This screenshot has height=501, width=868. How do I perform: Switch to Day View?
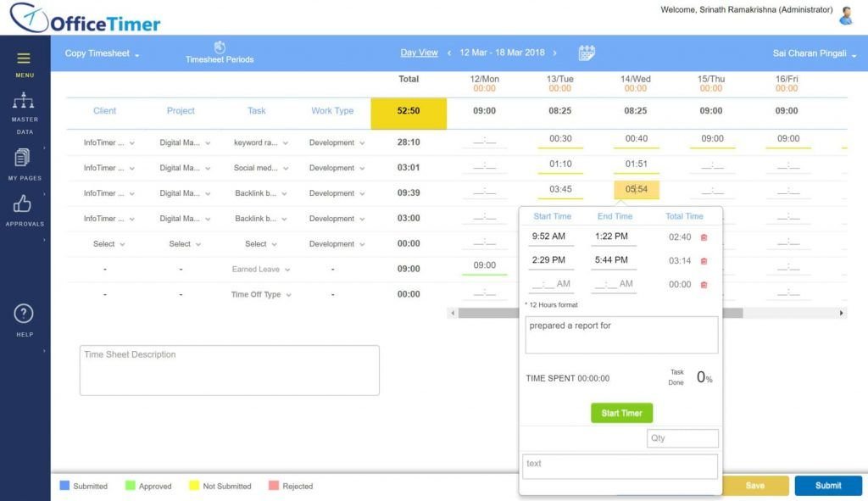tap(419, 52)
